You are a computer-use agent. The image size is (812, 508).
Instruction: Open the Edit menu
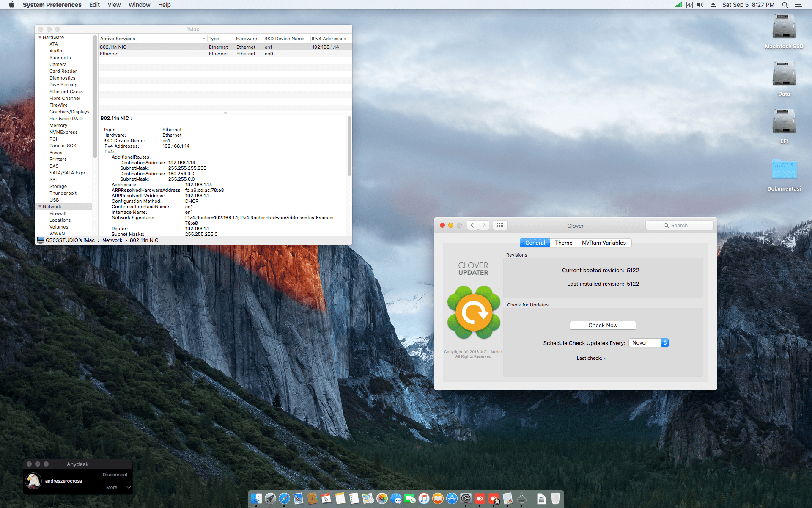(94, 5)
